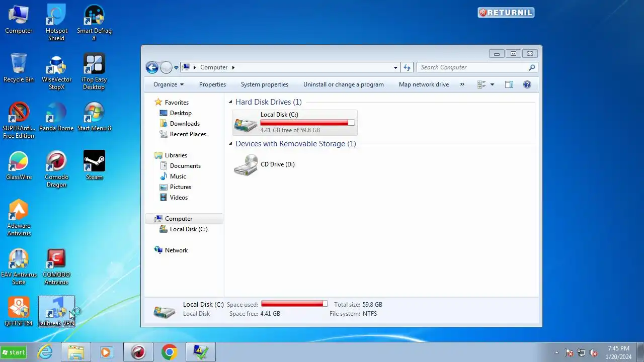This screenshot has height=362, width=644.
Task: Open Recent Places in sidebar
Action: pos(188,134)
